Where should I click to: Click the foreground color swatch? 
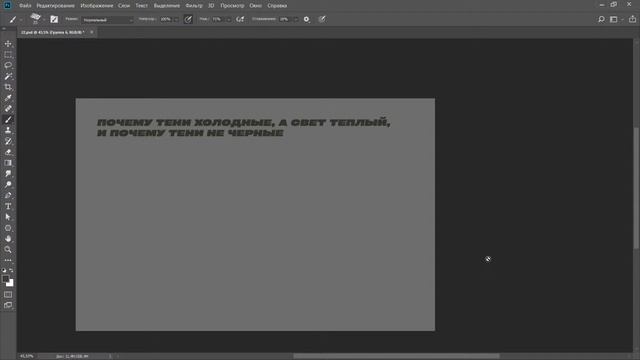coord(5,279)
